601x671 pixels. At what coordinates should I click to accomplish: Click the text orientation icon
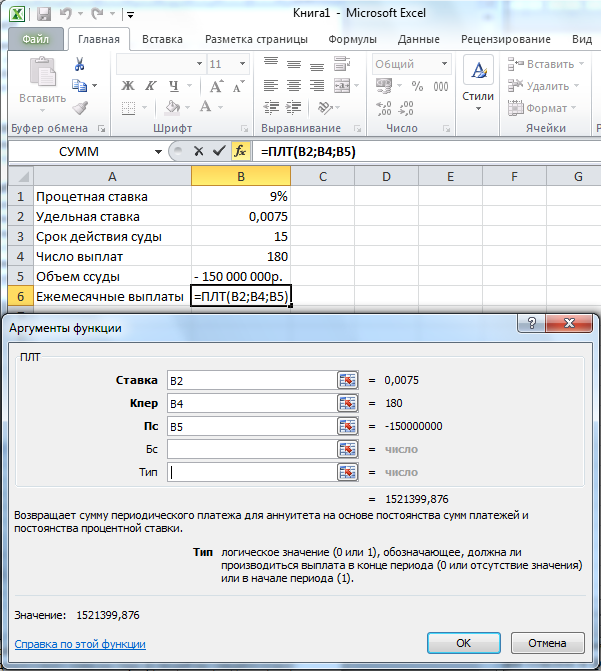[x=325, y=107]
